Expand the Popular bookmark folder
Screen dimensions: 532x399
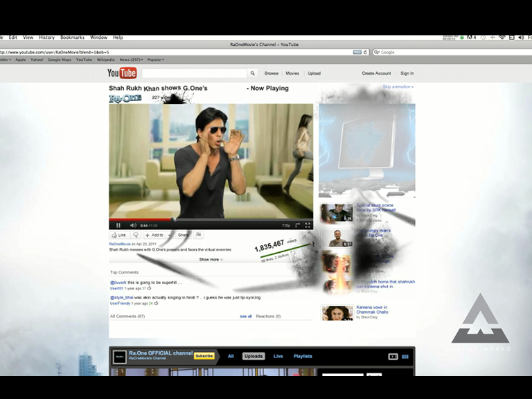click(x=156, y=60)
